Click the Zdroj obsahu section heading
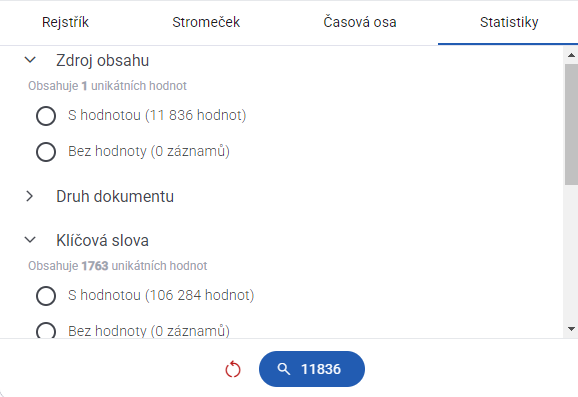The height and width of the screenshot is (397, 578). [x=102, y=60]
